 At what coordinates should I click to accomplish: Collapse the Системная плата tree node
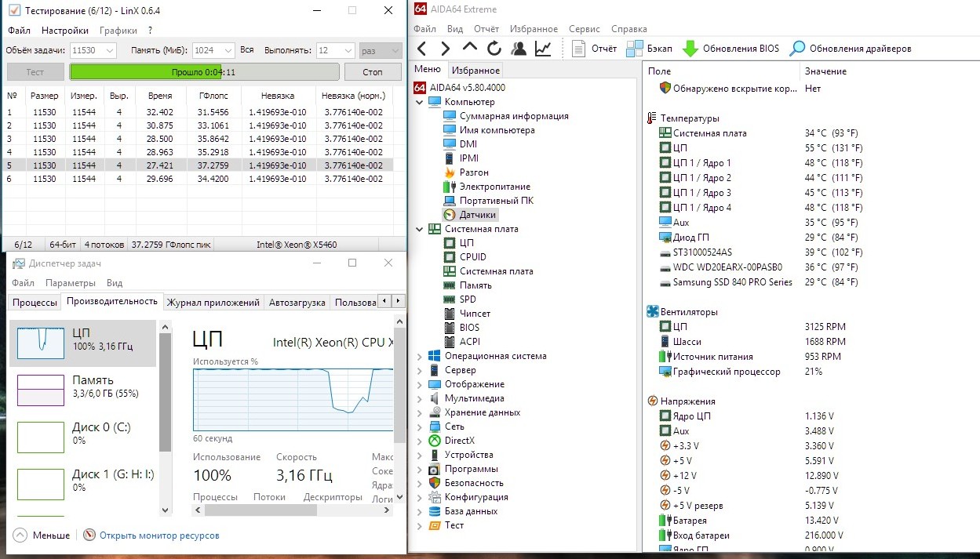[420, 229]
